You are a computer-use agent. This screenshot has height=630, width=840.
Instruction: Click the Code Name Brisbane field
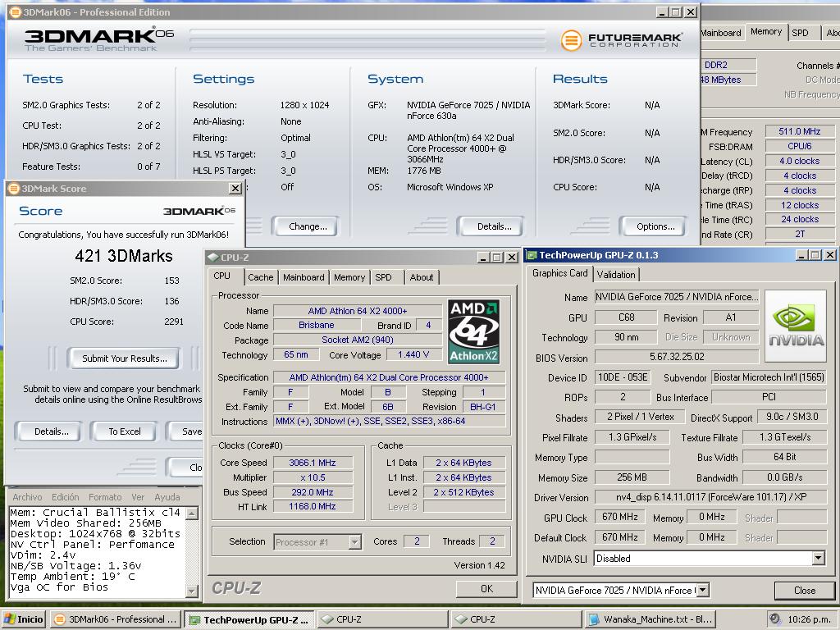(316, 325)
